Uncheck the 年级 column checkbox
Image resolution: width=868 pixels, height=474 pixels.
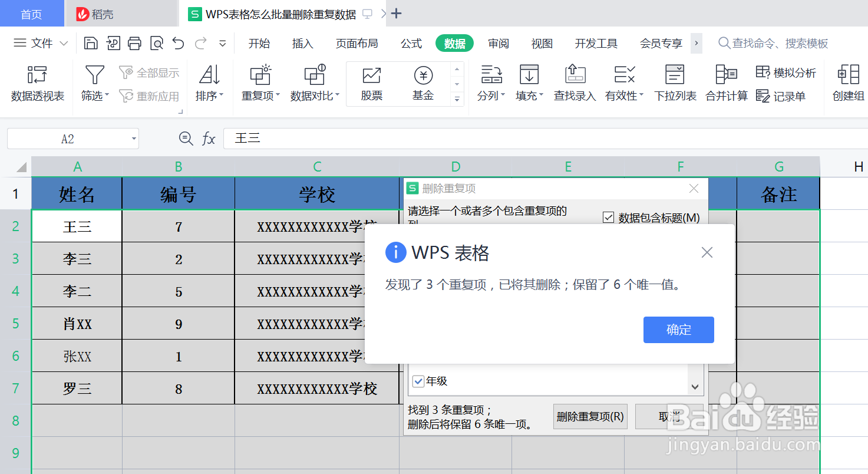click(x=418, y=381)
